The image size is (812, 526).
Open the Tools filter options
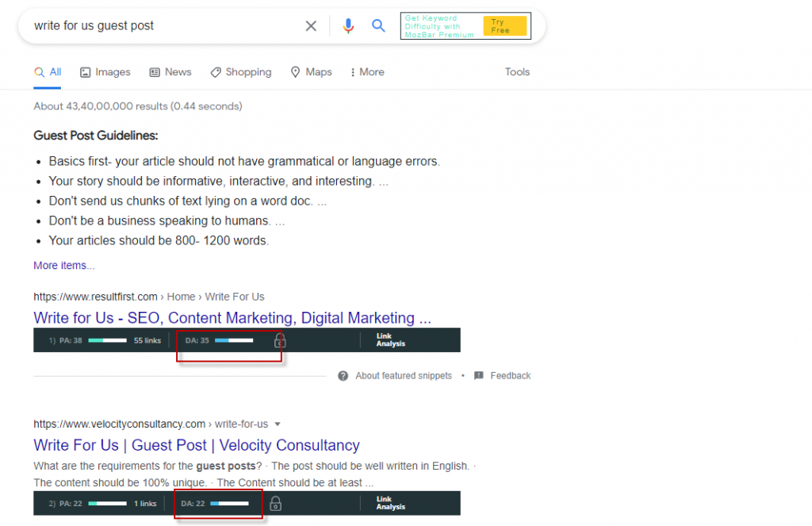[517, 72]
